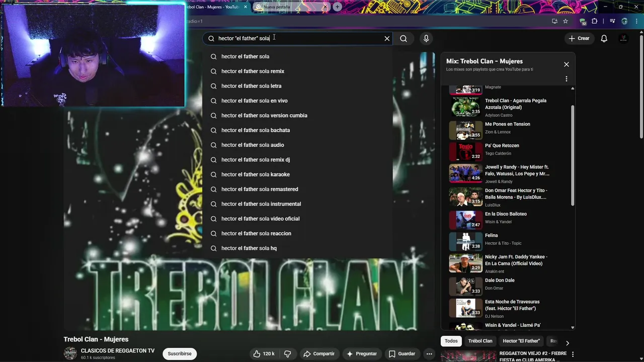
Task: Open the media controls icon in toolbar
Action: 612,21
